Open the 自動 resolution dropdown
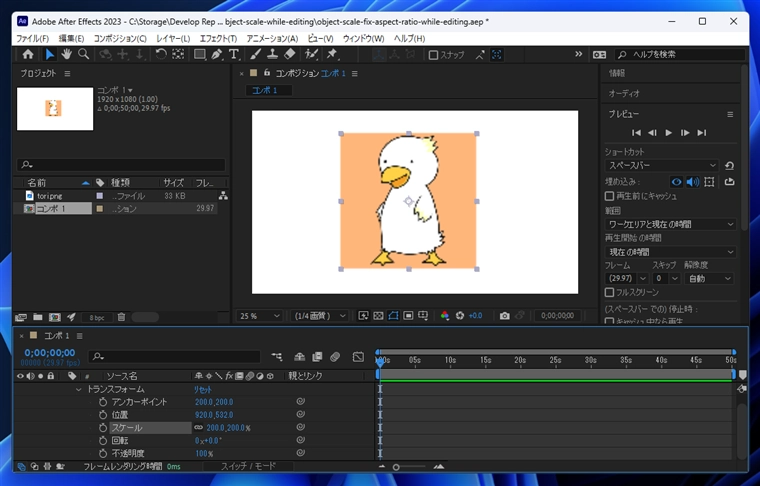This screenshot has width=760, height=486. 709,279
